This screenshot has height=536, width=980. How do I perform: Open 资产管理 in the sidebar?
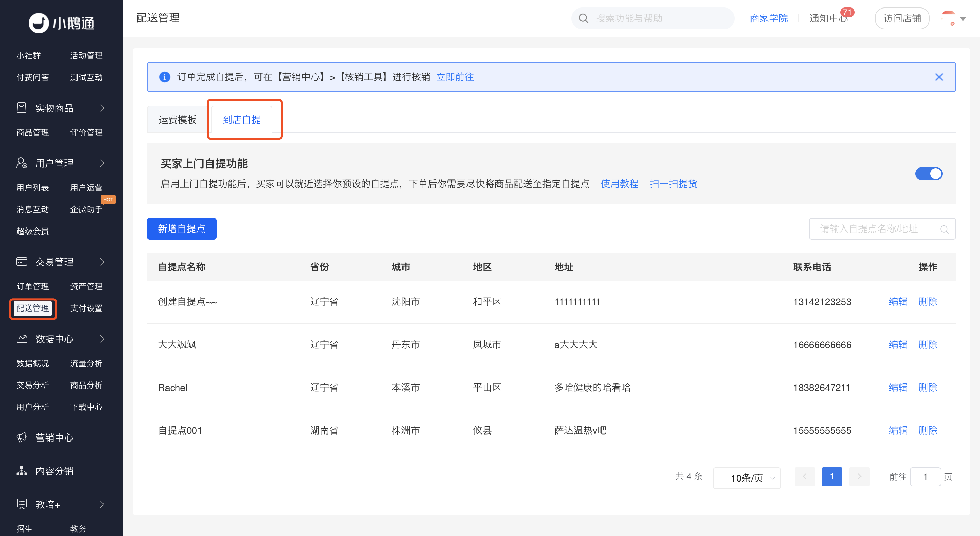pyautogui.click(x=86, y=286)
